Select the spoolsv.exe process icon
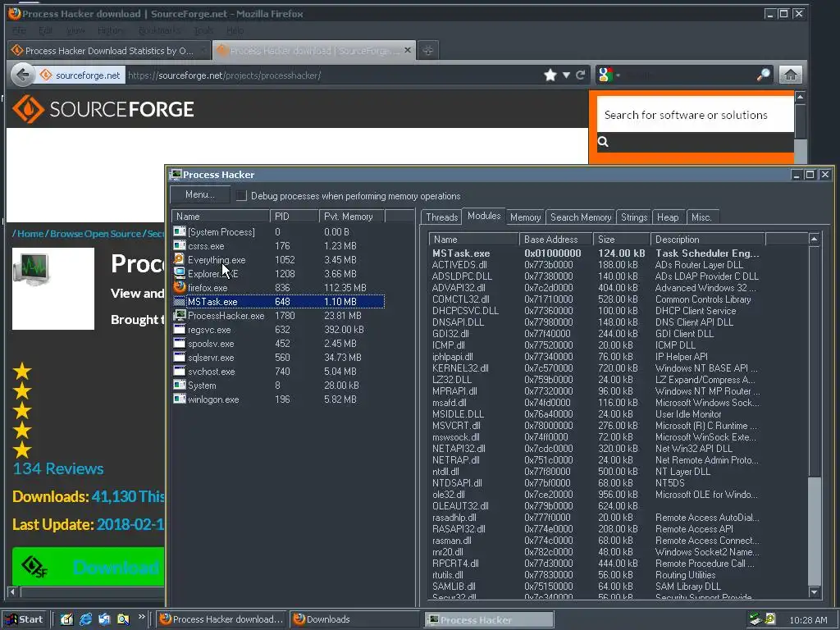The image size is (840, 630). [180, 343]
